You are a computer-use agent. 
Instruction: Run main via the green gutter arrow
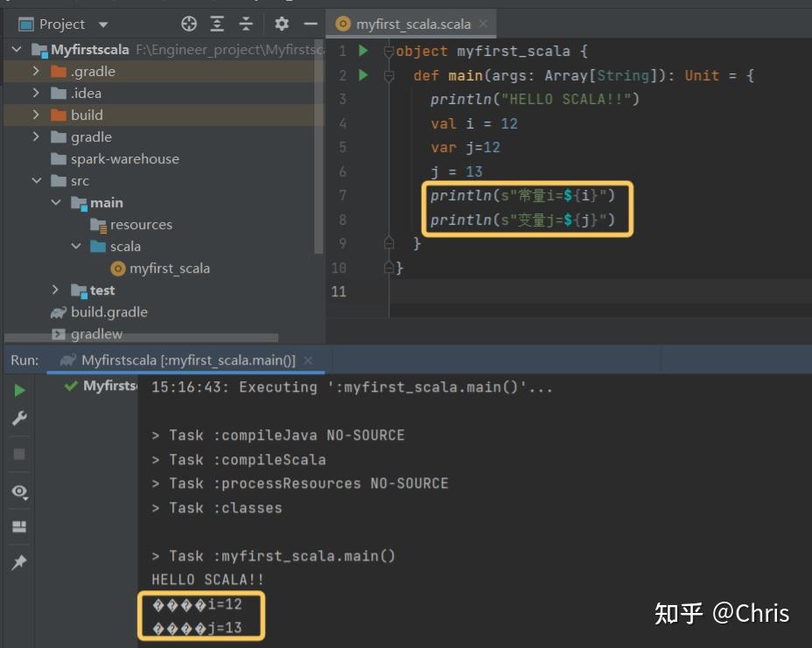pyautogui.click(x=363, y=75)
